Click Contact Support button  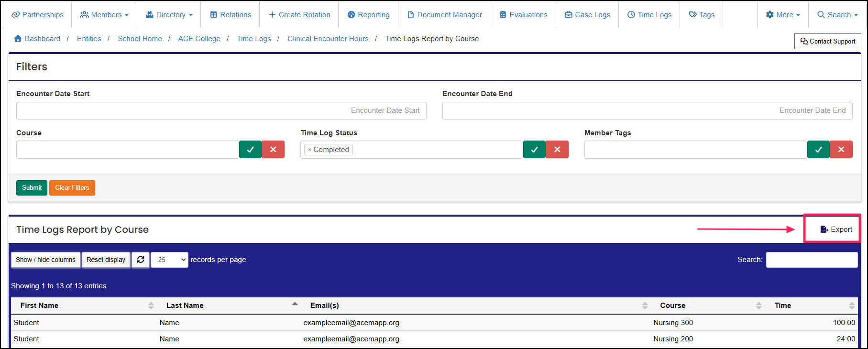tap(828, 41)
